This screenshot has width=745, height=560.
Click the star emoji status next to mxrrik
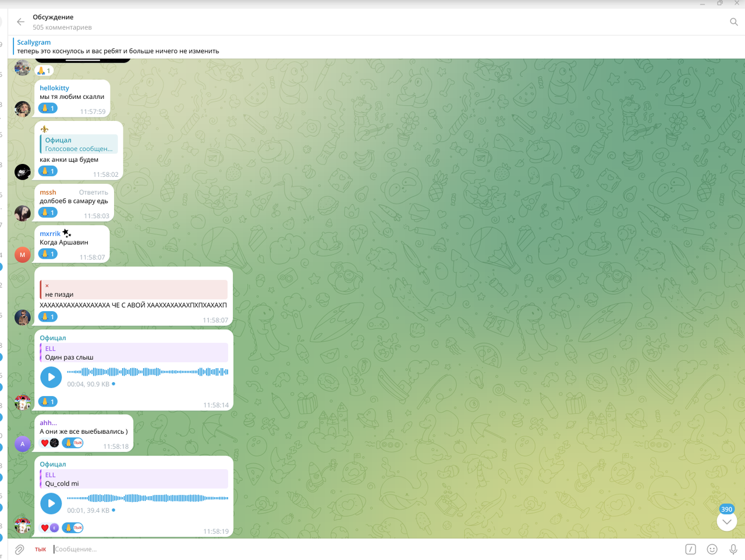(67, 233)
